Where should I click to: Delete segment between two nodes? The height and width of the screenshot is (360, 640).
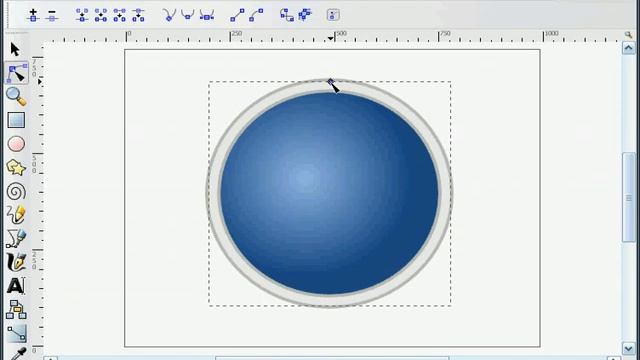coord(120,16)
